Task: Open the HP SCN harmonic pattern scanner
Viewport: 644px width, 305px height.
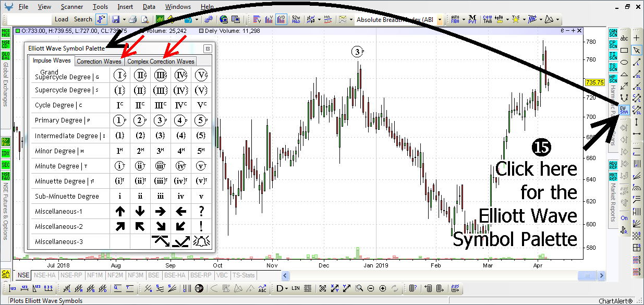Action: [x=613, y=78]
